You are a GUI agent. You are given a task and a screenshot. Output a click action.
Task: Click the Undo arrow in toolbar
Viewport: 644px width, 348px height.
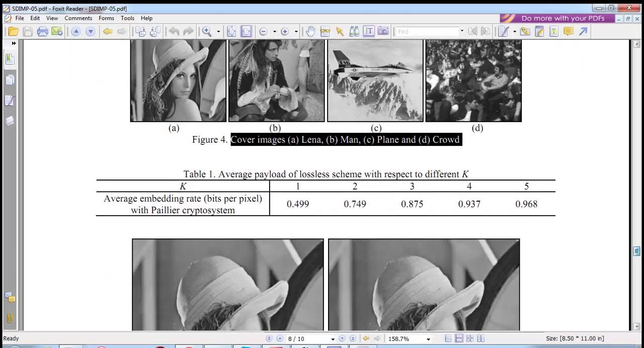[174, 32]
